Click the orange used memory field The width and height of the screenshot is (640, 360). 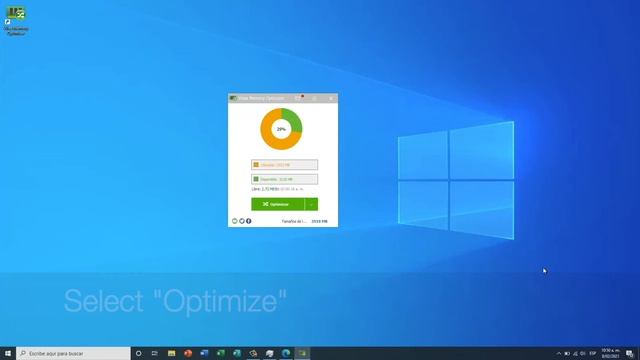[284, 164]
